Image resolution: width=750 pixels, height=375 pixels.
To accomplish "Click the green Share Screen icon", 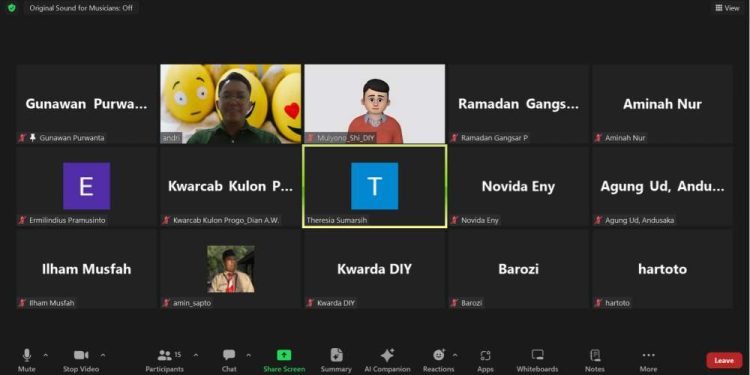I will click(284, 355).
